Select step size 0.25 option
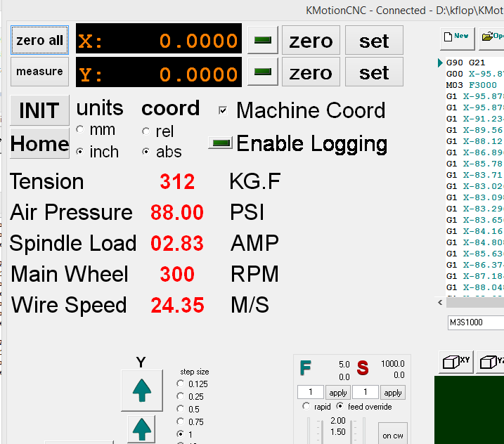The image size is (504, 444). (181, 396)
